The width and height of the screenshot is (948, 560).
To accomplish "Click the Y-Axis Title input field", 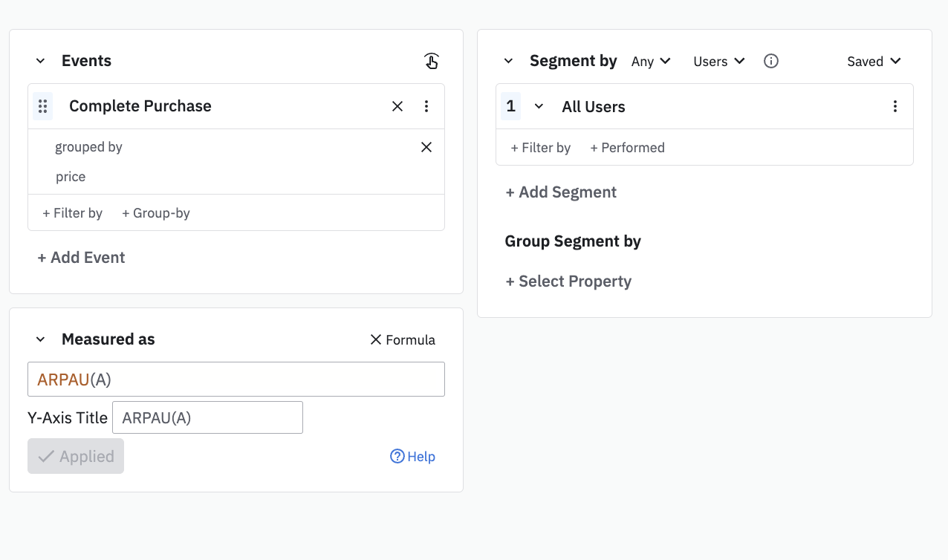I will point(207,417).
